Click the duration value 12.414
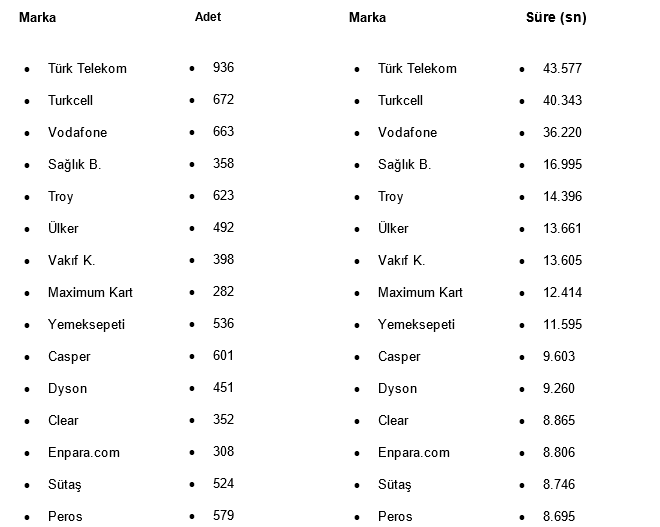660x527 pixels. (x=562, y=293)
